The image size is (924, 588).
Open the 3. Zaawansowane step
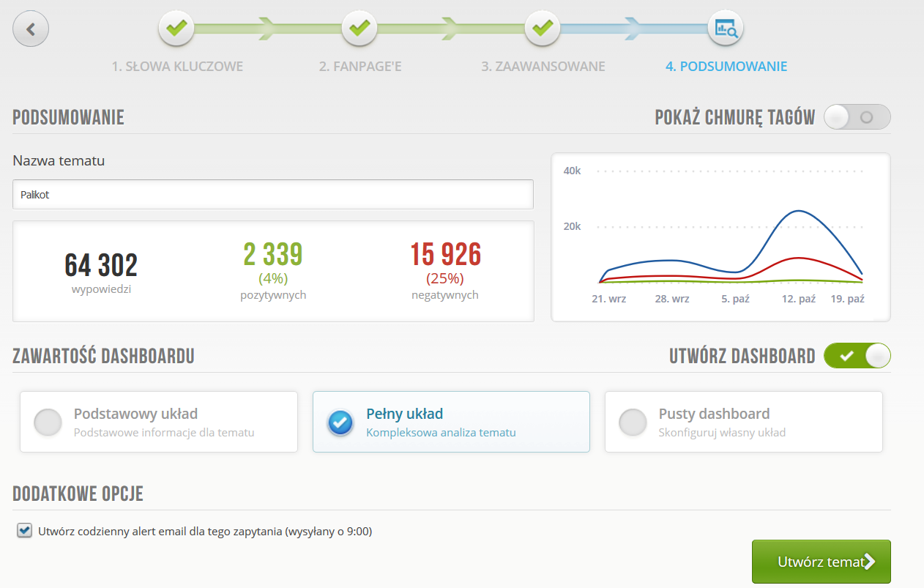(x=543, y=67)
